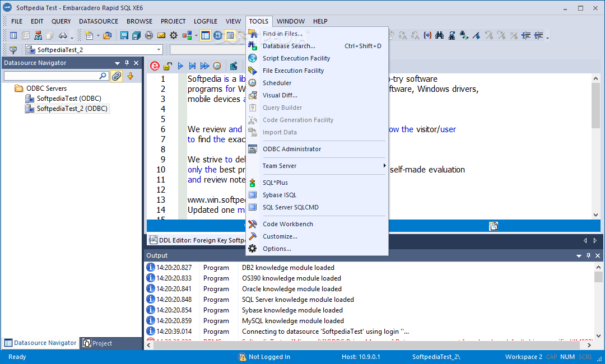Image resolution: width=605 pixels, height=364 pixels.
Task: Click the orange down arrow in navigator
Action: (131, 76)
